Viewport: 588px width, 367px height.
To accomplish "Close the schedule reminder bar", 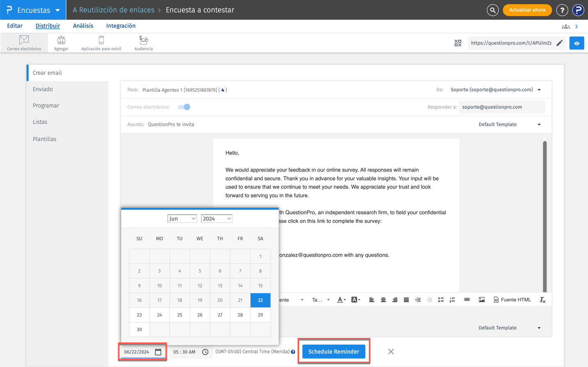I will 391,351.
